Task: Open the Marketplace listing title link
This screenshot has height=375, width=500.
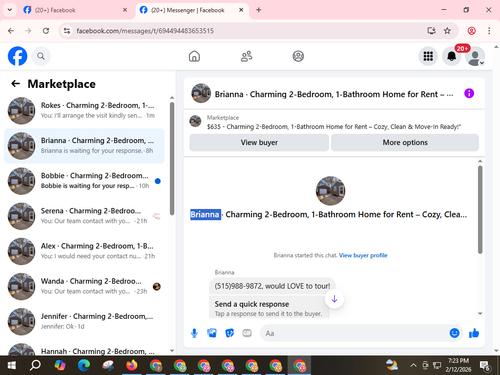Action: pos(334,127)
